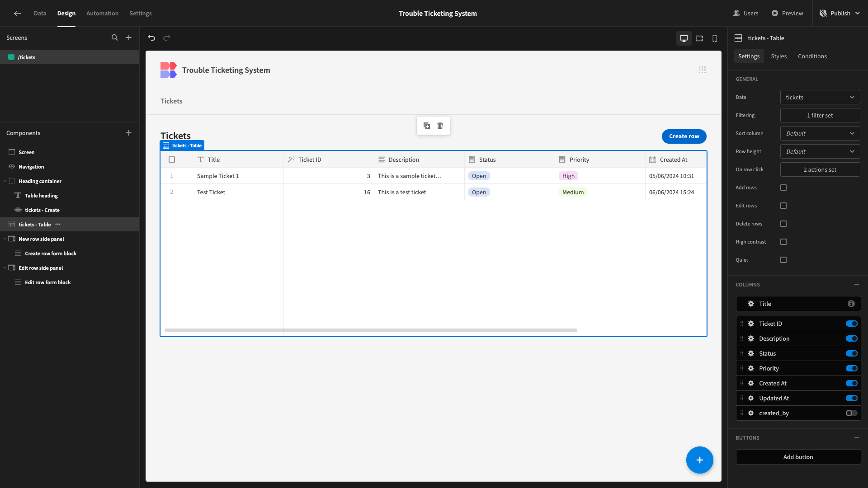The image size is (868, 488).
Task: Undo the last change
Action: pyautogui.click(x=151, y=38)
